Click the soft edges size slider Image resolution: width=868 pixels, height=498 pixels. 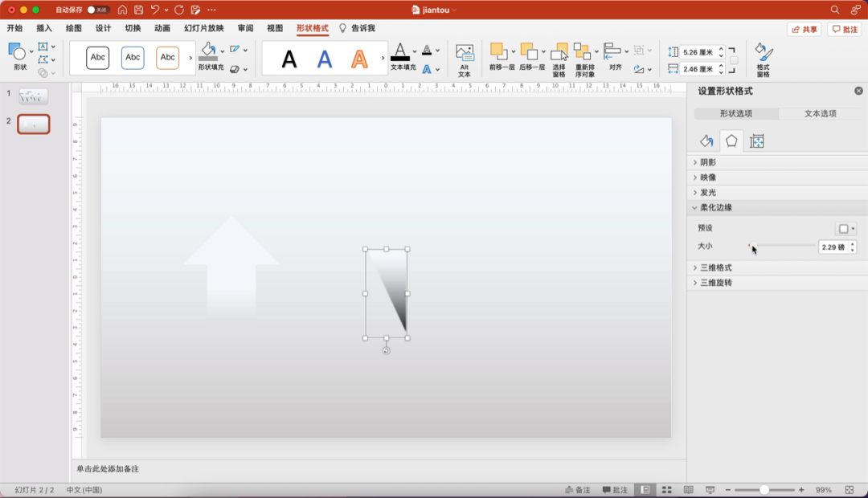782,246
